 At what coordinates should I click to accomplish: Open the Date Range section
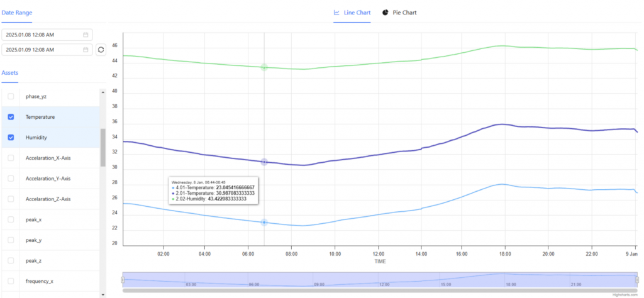tap(17, 13)
